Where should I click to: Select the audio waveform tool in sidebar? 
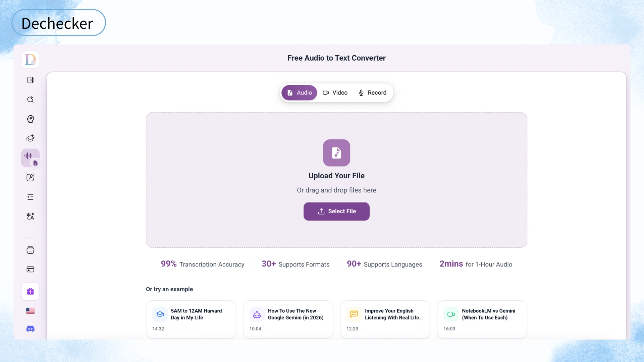[x=31, y=158]
